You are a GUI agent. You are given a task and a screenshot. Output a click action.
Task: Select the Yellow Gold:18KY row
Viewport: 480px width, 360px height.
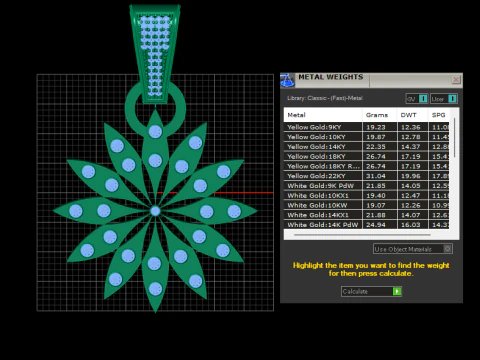366,156
